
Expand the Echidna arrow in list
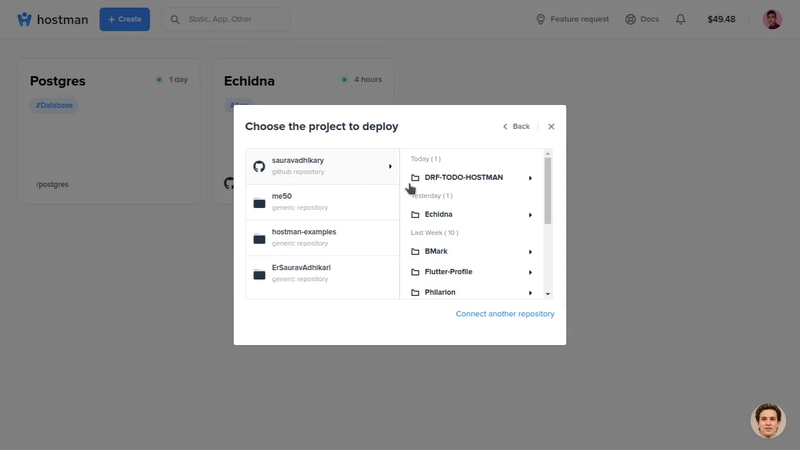pos(531,215)
